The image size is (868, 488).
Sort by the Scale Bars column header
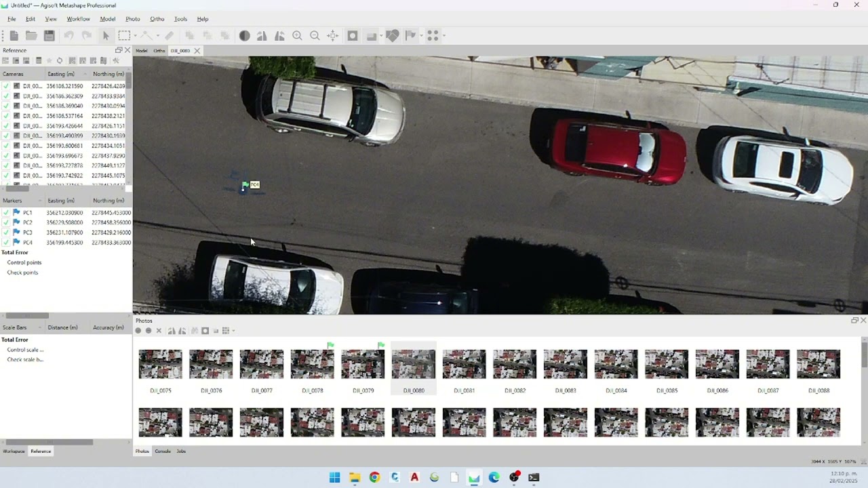click(22, 327)
